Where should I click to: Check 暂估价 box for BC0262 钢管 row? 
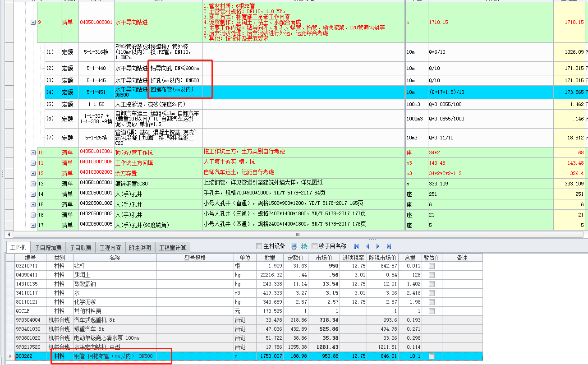click(x=432, y=356)
